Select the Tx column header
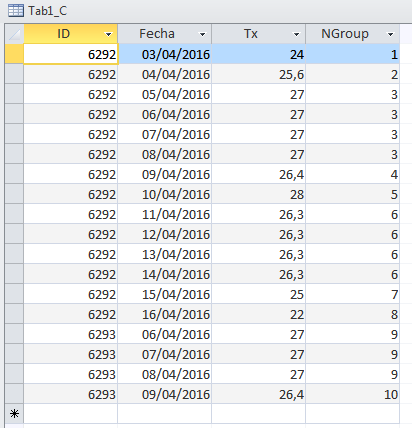Image resolution: width=412 pixels, height=428 pixels. point(259,34)
